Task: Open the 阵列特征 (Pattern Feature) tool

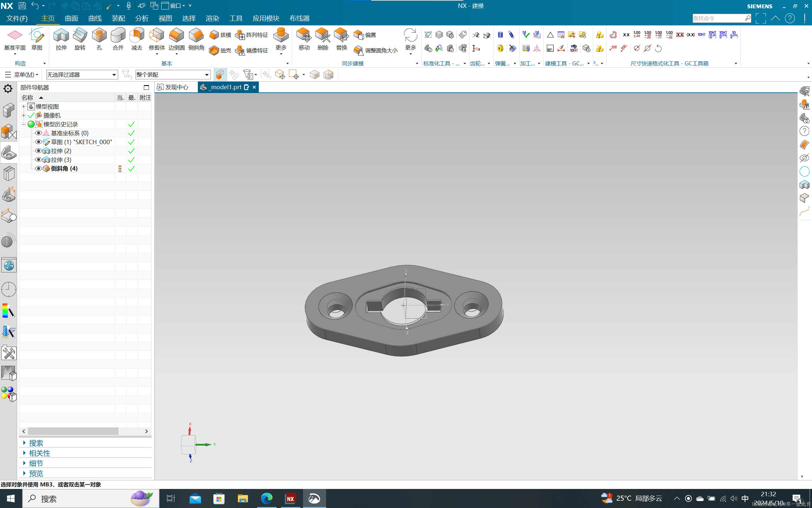Action: click(251, 35)
